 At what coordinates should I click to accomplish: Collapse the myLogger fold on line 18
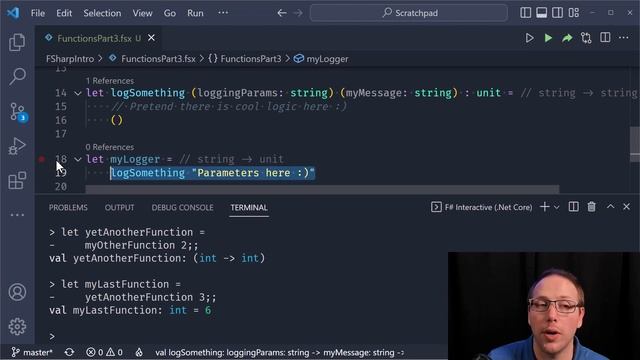coord(78,160)
